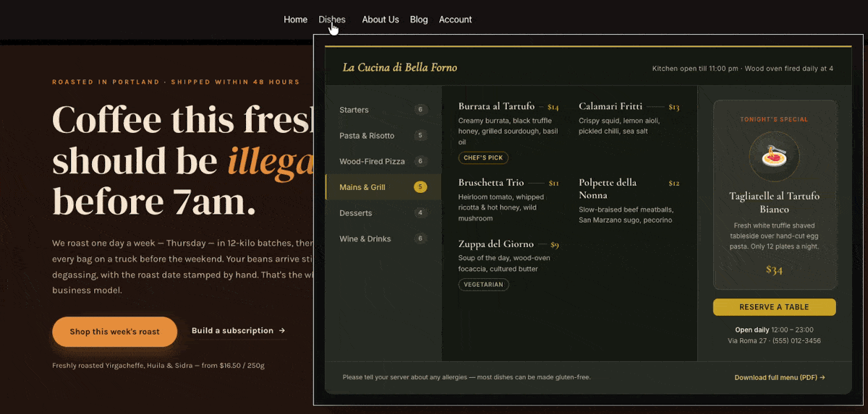Screen dimensions: 868x414
Task: Click Shop this week's roast button
Action: click(x=114, y=332)
